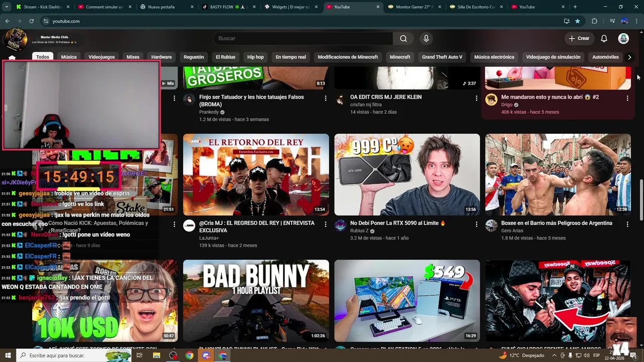
Task: Click the search magnifier button
Action: click(x=404, y=39)
